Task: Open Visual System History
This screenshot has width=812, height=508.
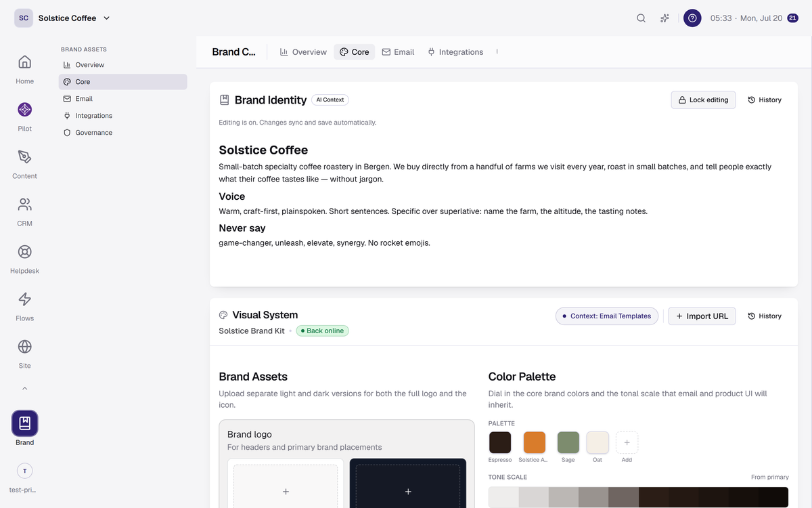Action: [x=765, y=316]
